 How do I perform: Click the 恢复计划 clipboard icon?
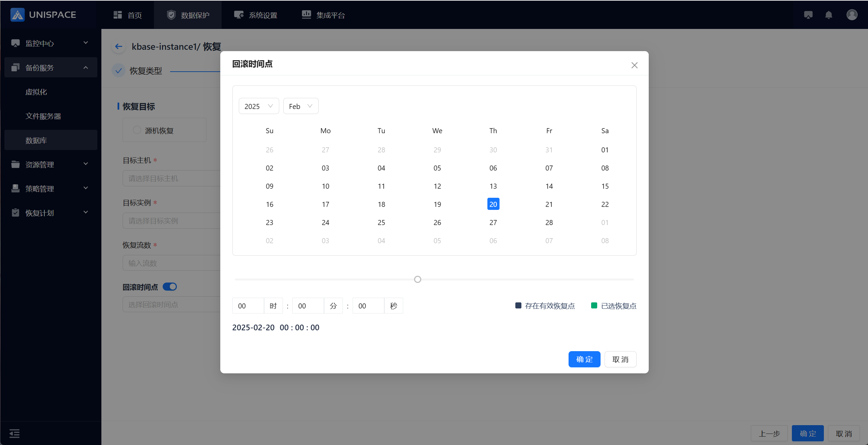click(x=15, y=213)
